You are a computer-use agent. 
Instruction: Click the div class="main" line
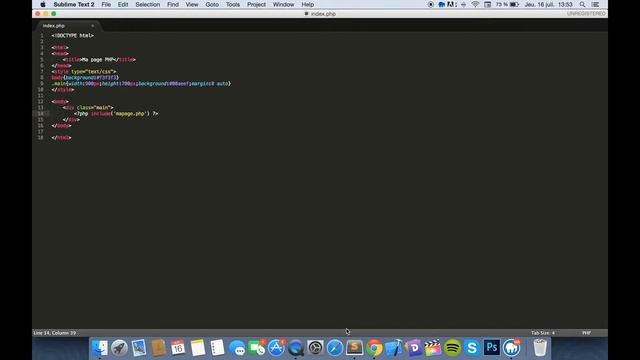coord(88,108)
